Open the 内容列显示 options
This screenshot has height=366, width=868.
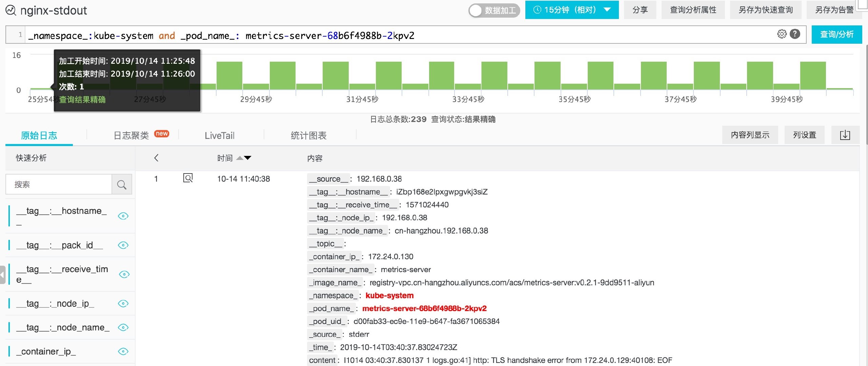pos(750,135)
